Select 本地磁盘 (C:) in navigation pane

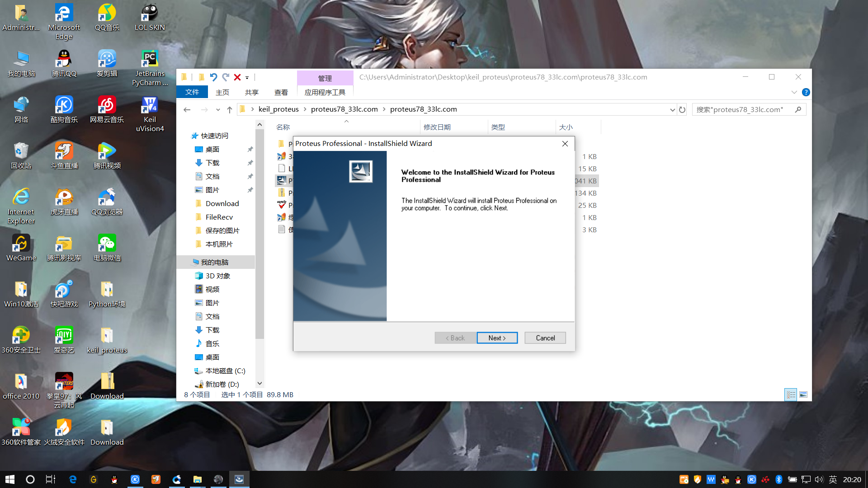[x=225, y=371]
